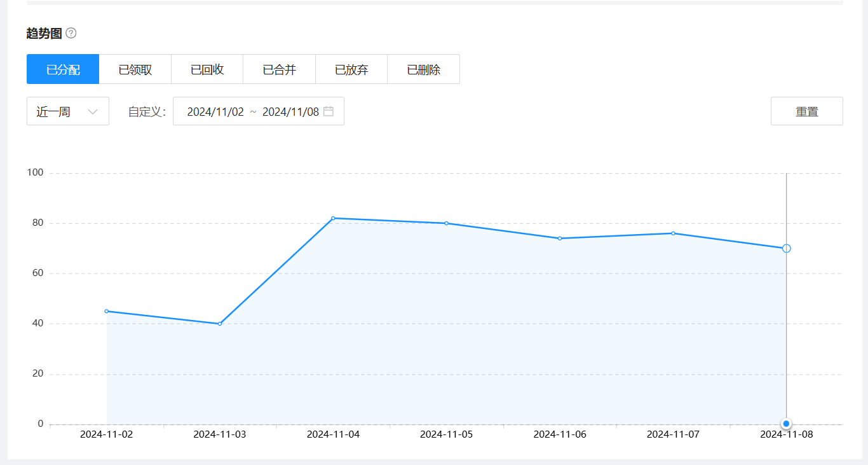Click the help icon beside 趋势图
This screenshot has height=465, width=868.
[x=71, y=33]
